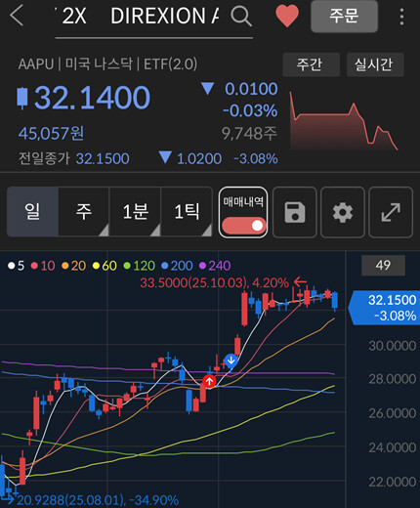Viewport: 420px width, 508px height.
Task: Save chart settings with the floppy disk icon
Action: tap(295, 212)
